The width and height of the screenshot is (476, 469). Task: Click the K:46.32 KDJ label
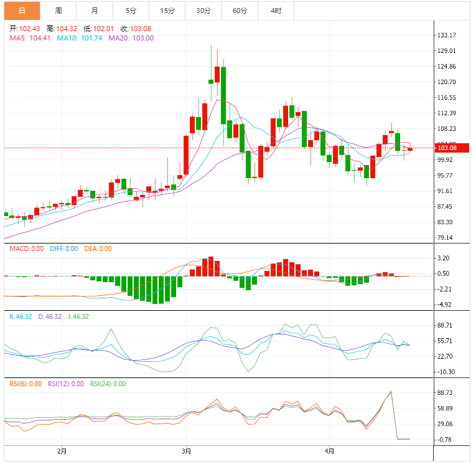point(21,316)
